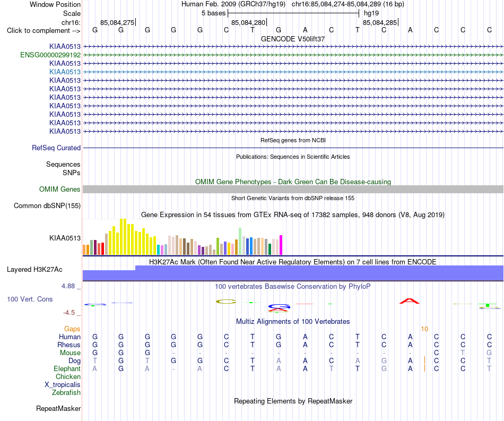This screenshot has width=504, height=421.
Task: Click the Layered H3K27Ac label
Action: (34, 270)
